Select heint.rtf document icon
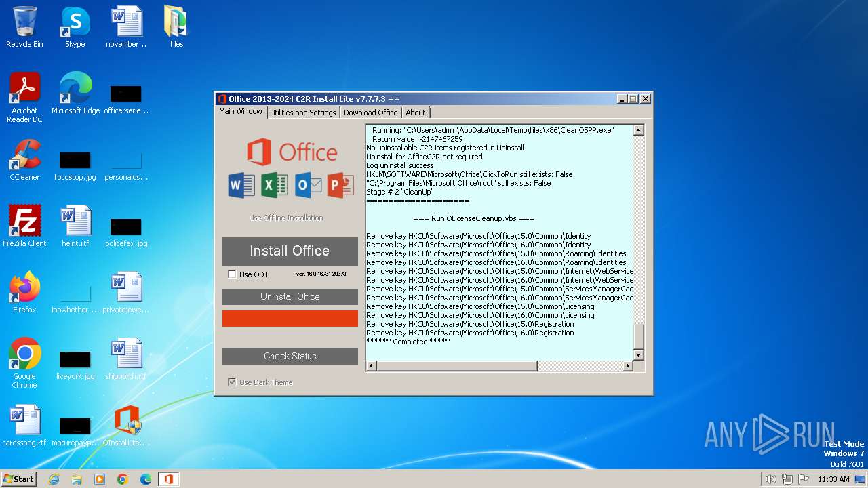 click(75, 226)
